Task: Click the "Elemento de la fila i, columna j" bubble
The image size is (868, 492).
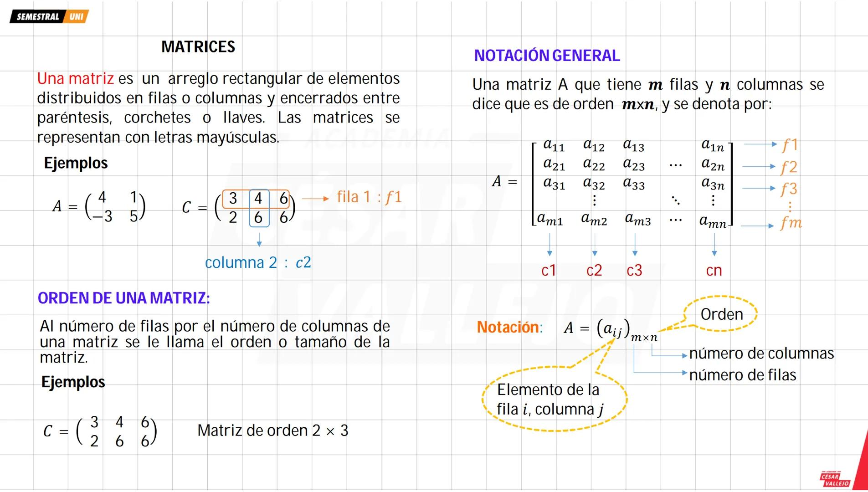Action: tap(554, 400)
